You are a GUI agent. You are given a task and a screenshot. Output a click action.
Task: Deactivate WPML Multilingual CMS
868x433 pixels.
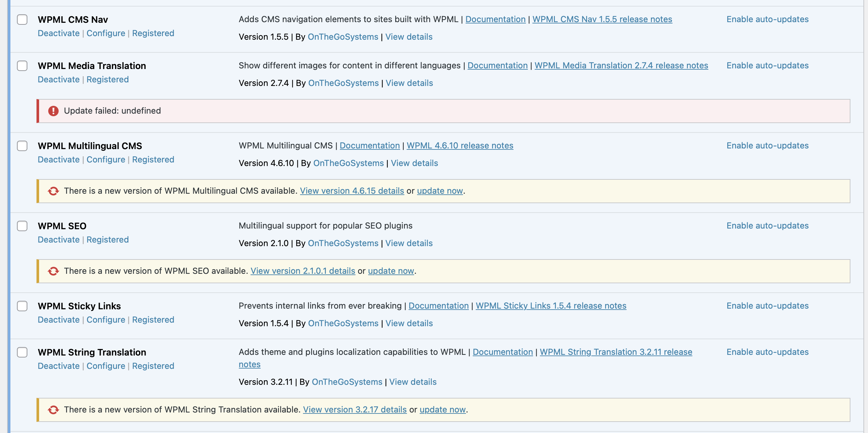click(59, 160)
